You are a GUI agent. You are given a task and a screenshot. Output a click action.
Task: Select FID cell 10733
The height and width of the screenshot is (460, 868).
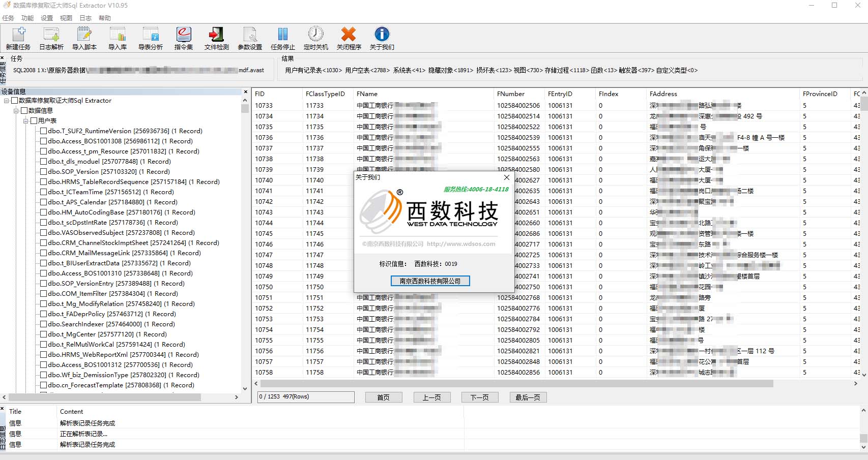(264, 106)
